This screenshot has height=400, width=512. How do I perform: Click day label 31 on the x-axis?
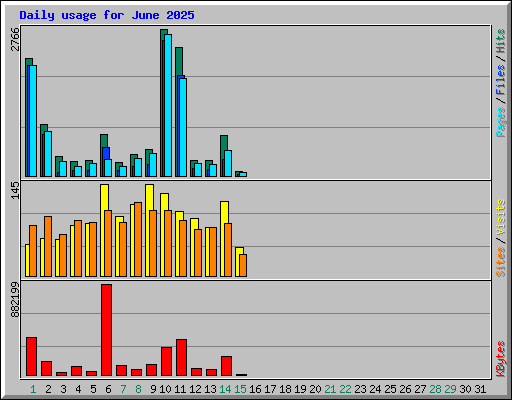point(480,389)
